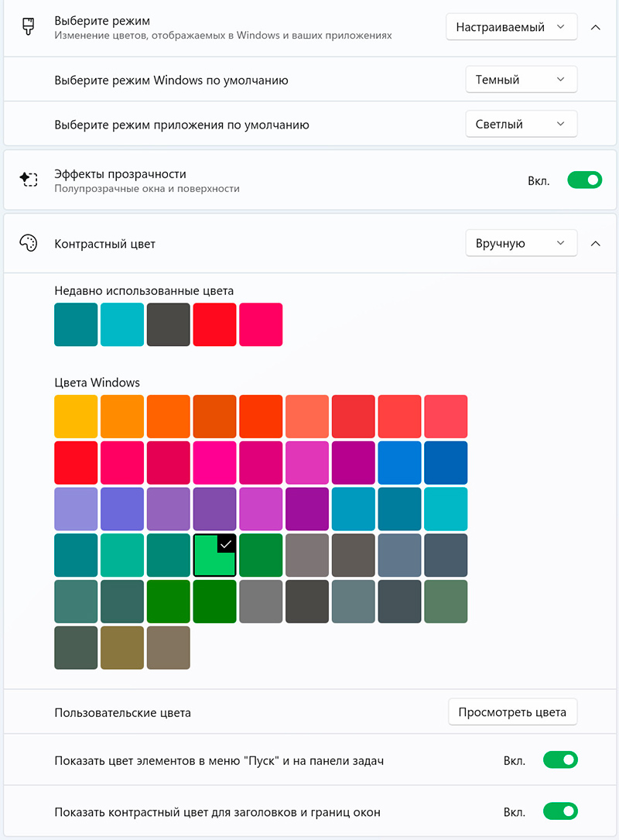Select the red swatch in recently used colors
The height and width of the screenshot is (840, 619).
coord(214,324)
